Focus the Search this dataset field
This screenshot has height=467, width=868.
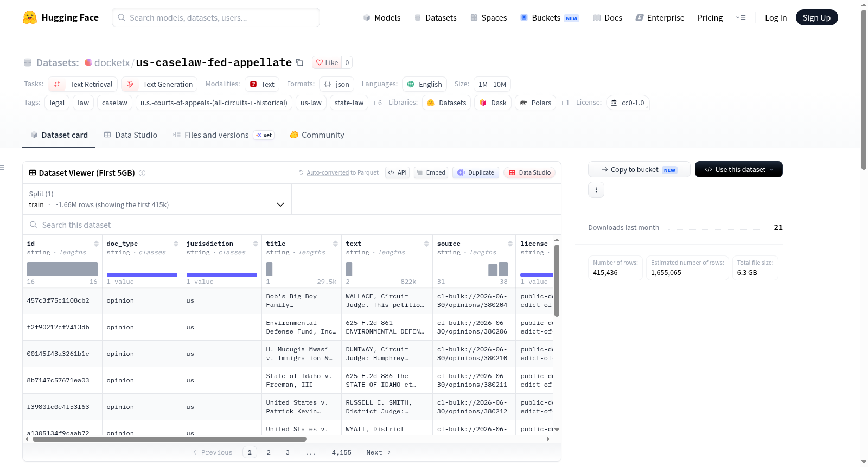(292, 225)
